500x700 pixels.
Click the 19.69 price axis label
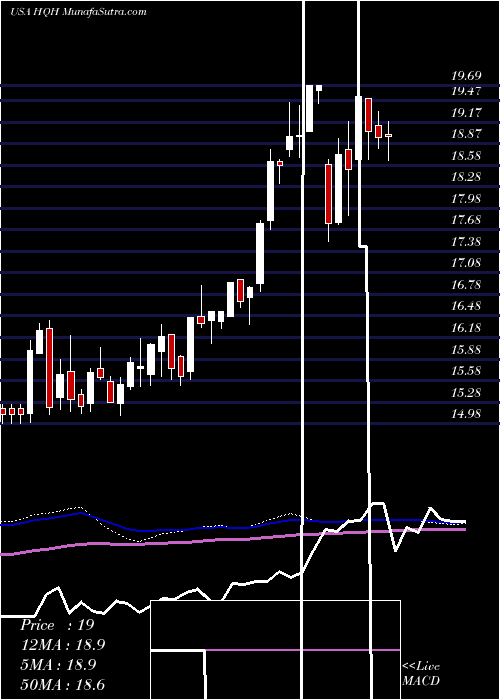pyautogui.click(x=467, y=75)
